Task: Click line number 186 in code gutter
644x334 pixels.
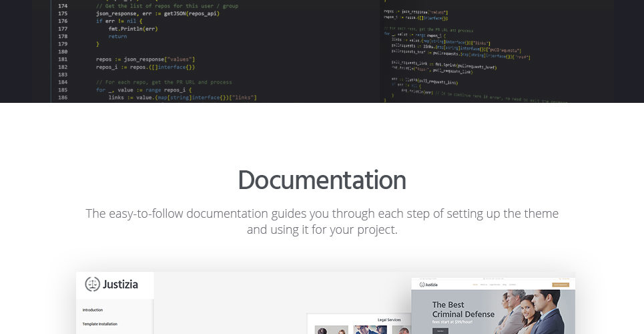Action: (63, 98)
